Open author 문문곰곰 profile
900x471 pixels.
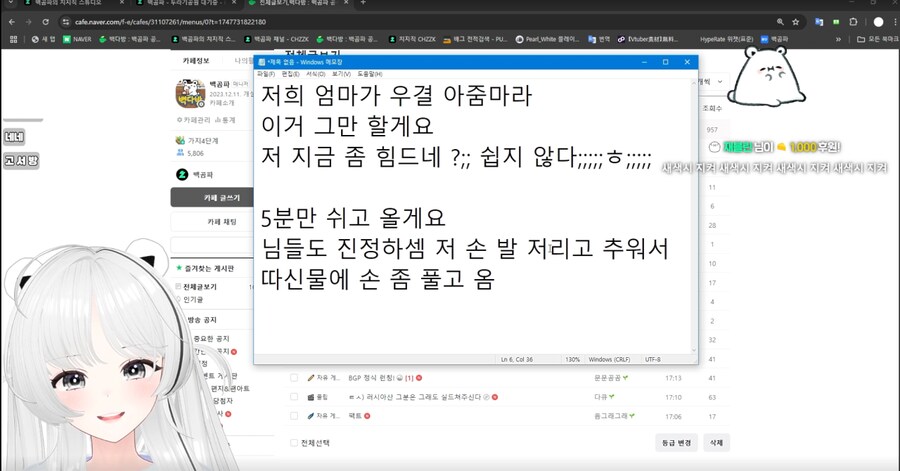607,378
